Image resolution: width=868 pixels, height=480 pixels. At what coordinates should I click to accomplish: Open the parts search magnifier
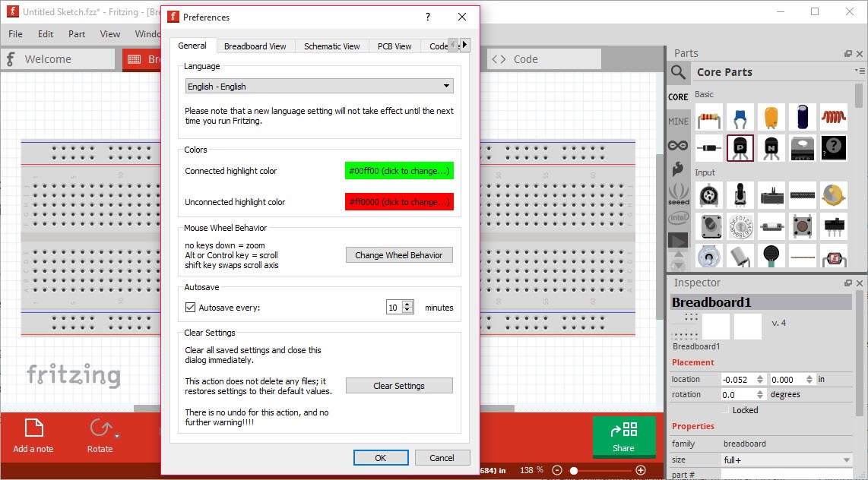tap(678, 72)
